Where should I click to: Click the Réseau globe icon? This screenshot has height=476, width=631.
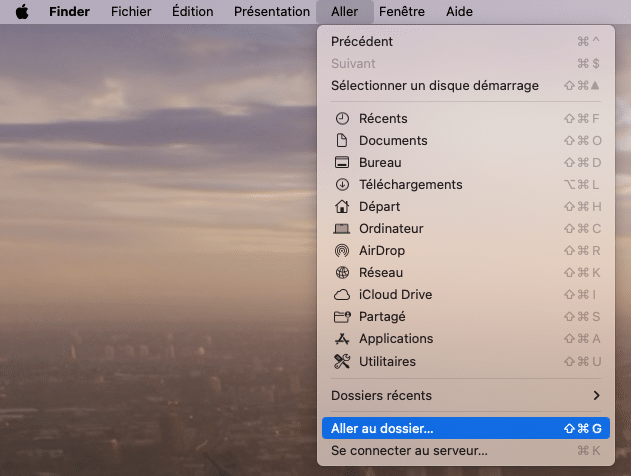pyautogui.click(x=341, y=273)
